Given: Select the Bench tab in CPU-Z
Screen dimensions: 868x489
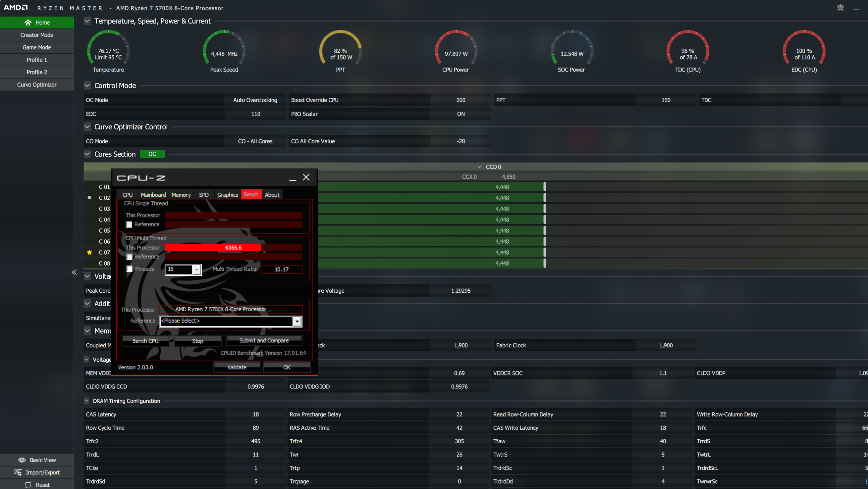Looking at the screenshot, I should click(251, 194).
